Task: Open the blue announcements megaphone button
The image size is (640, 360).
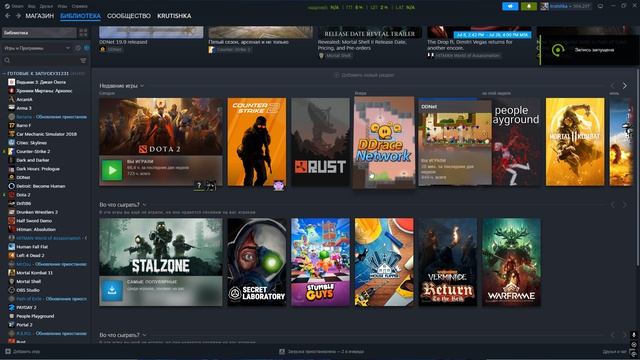Action: click(510, 6)
